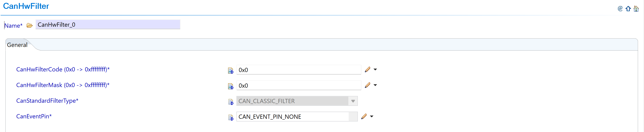Click the CanEventPin parameter label
644x132 pixels.
(34, 116)
